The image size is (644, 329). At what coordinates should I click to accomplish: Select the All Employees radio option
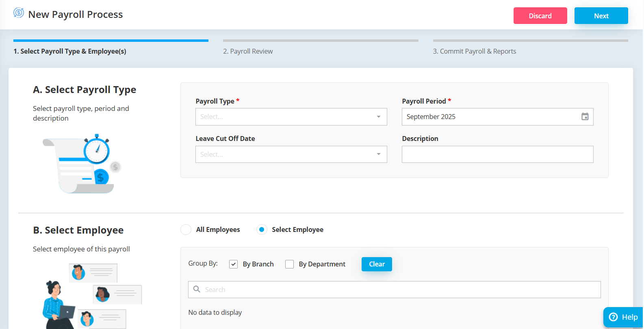pos(186,229)
